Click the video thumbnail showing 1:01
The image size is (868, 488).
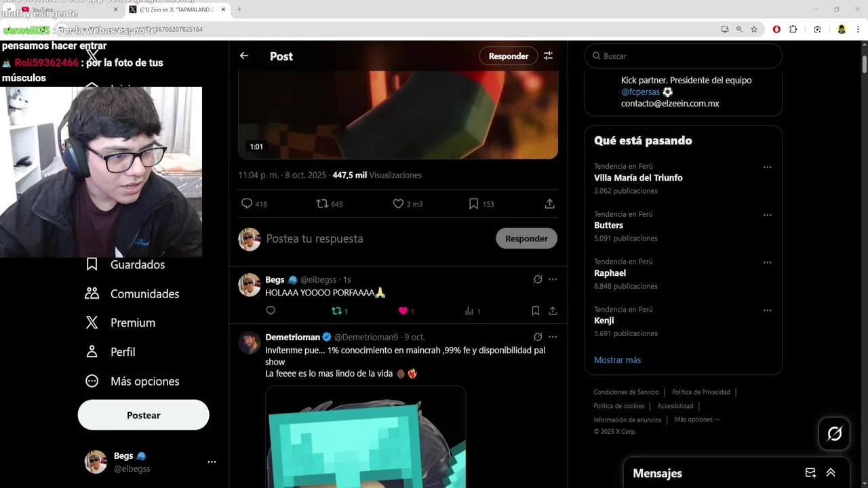398,115
